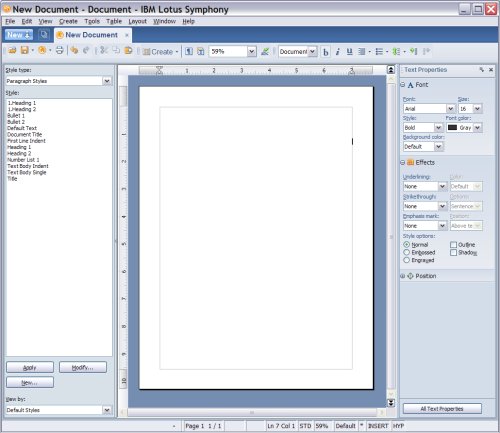Collapse the Effects section
The height and width of the screenshot is (433, 500).
pyautogui.click(x=402, y=162)
